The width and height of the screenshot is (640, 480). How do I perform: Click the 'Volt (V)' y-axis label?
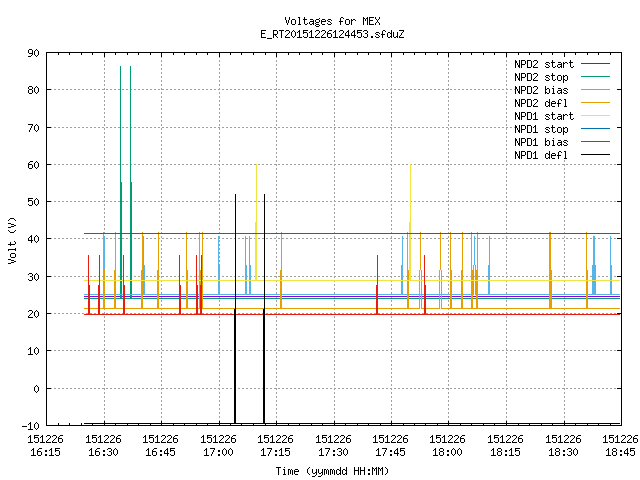click(12, 240)
